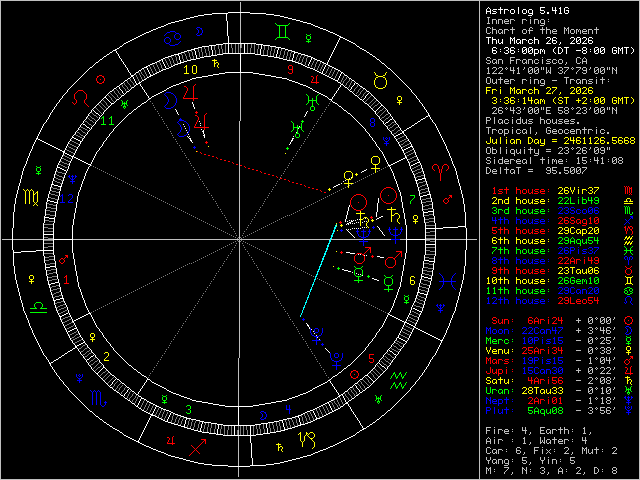Click the Placidus houses text line
This screenshot has height=480, width=640.
530,119
